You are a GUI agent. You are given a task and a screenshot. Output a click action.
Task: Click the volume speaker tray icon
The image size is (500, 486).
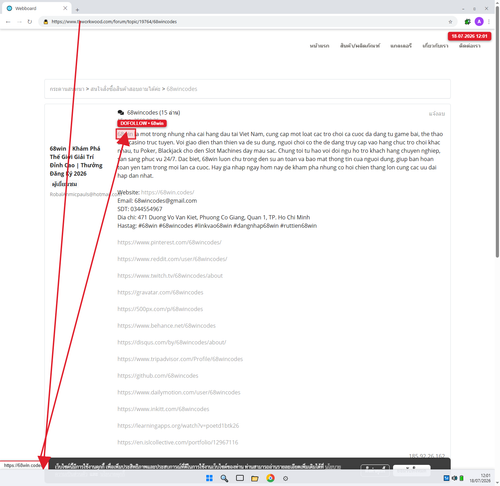click(x=454, y=478)
